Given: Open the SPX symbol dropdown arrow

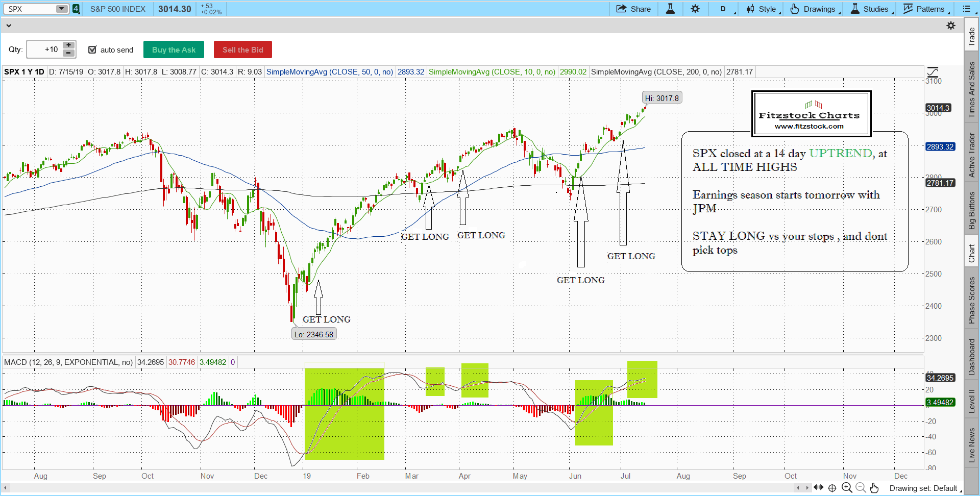Looking at the screenshot, I should tap(61, 9).
